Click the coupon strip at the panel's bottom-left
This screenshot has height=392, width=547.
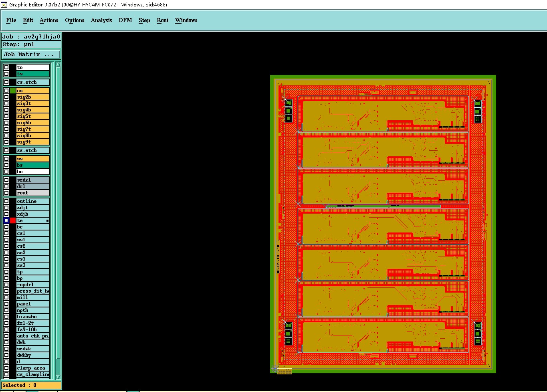coord(285,372)
